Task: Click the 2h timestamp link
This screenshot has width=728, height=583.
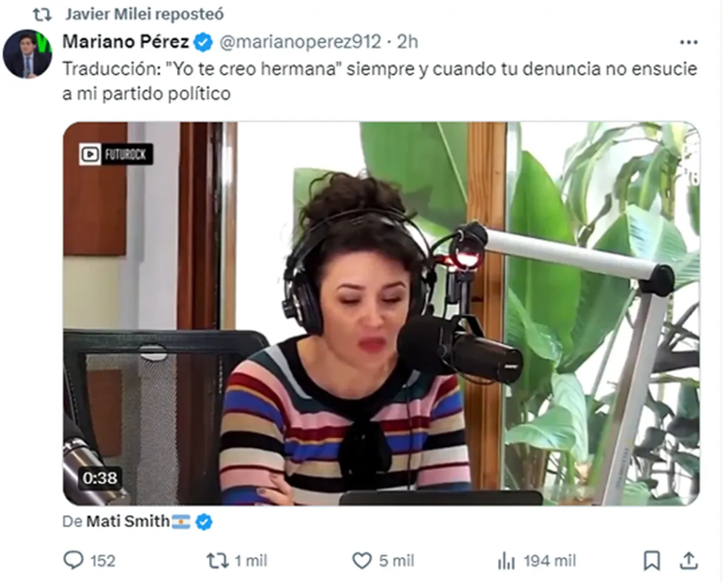Action: [x=408, y=42]
